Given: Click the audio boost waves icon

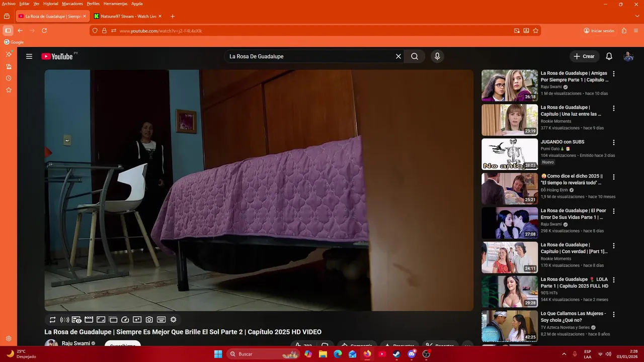Looking at the screenshot, I should [64, 320].
